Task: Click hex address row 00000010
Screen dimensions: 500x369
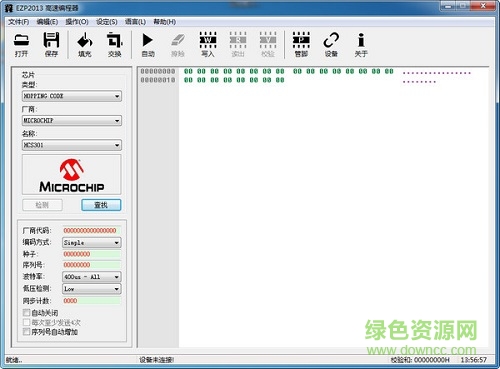Action: pyautogui.click(x=158, y=80)
